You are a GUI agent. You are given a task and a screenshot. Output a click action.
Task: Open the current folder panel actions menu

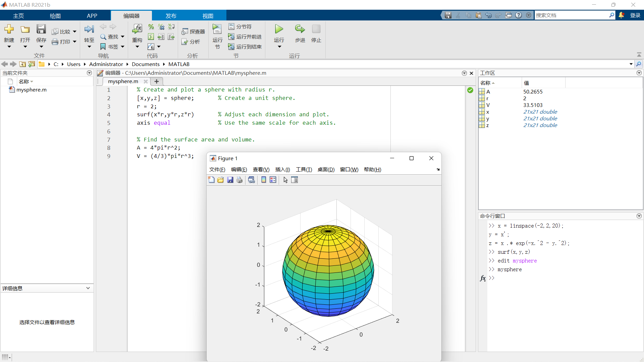(89, 73)
